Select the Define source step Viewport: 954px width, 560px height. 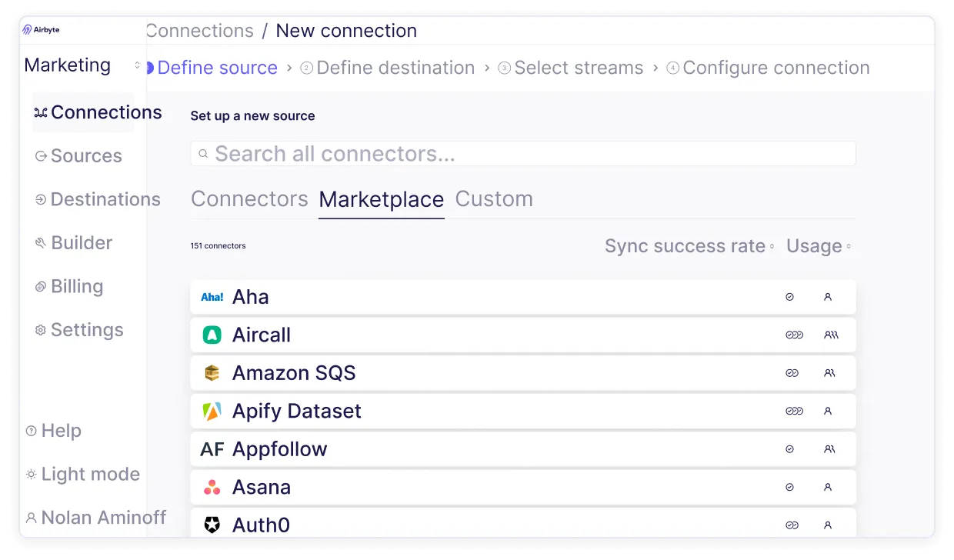point(212,68)
